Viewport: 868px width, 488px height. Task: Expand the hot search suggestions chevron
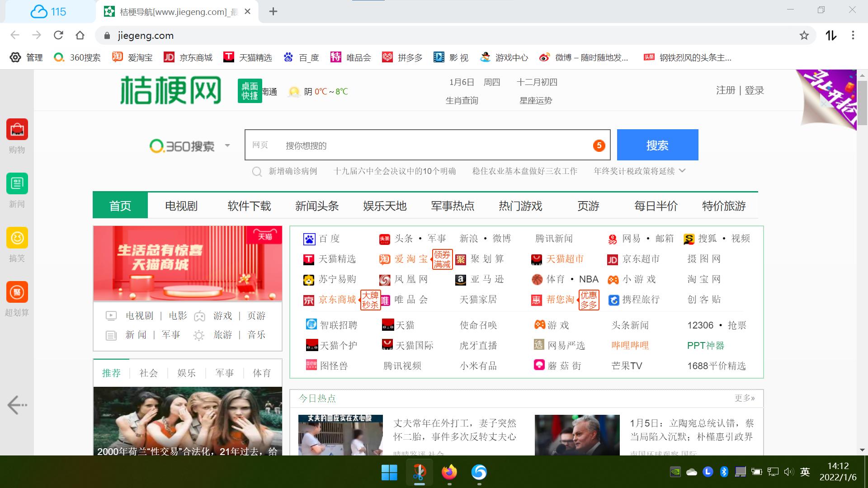(x=683, y=171)
